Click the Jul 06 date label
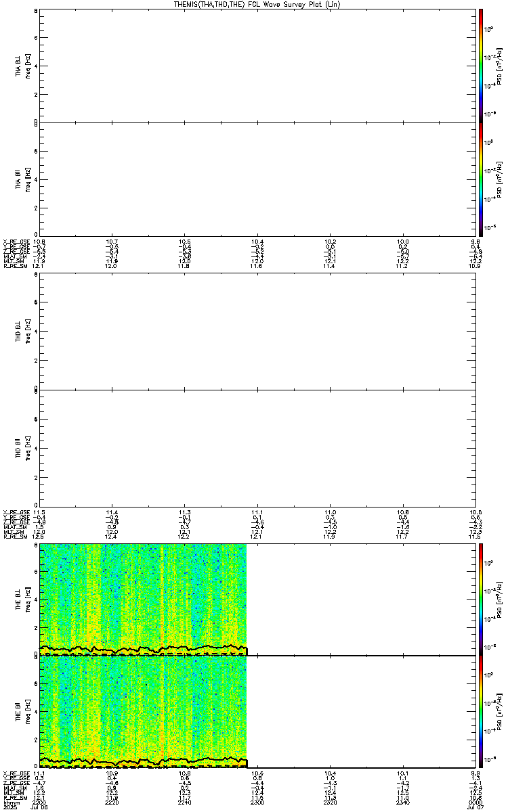This screenshot has width=508, height=812. pos(39,807)
